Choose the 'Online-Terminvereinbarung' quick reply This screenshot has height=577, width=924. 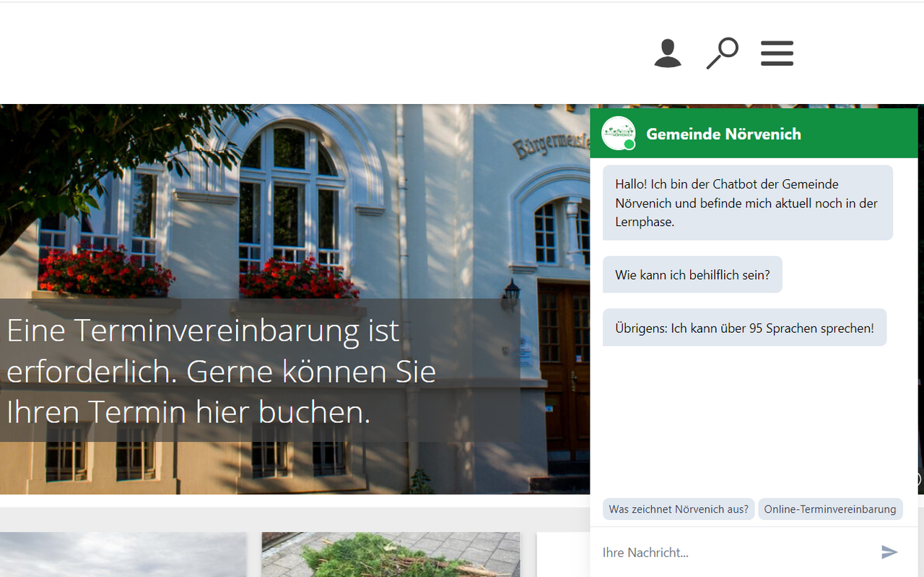(830, 509)
